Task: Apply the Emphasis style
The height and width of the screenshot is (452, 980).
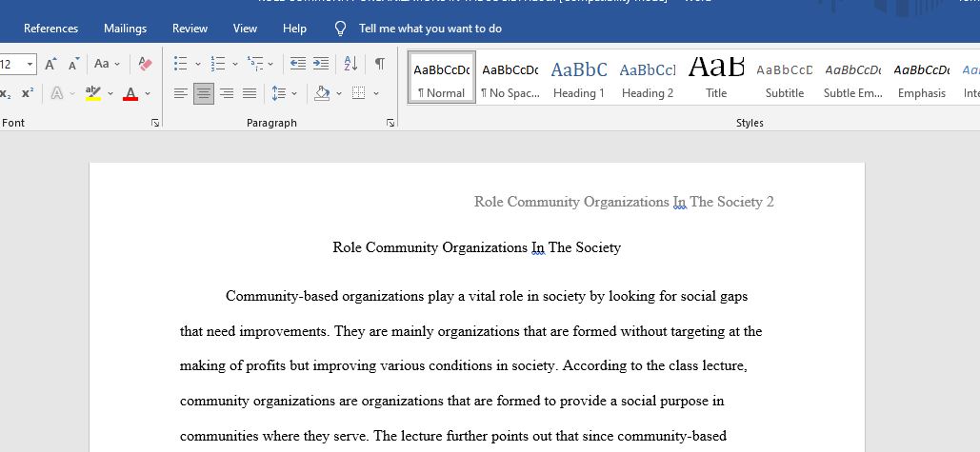Action: click(x=922, y=77)
